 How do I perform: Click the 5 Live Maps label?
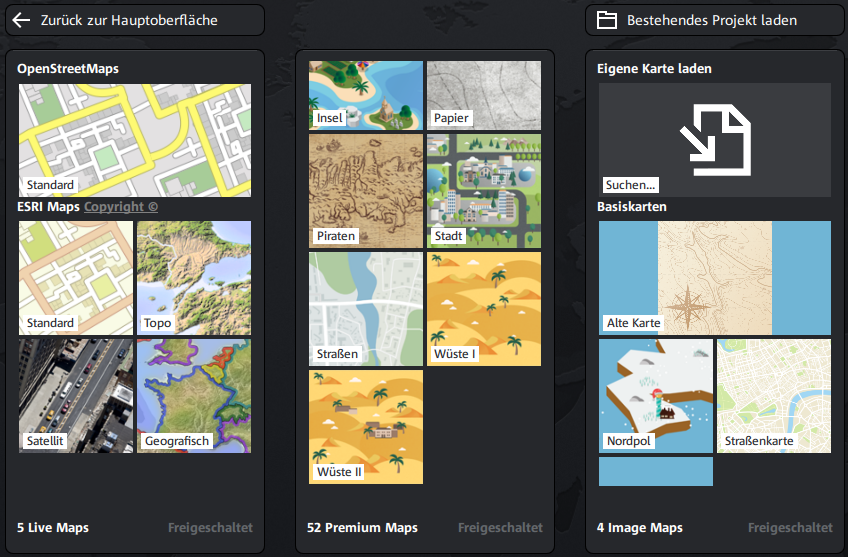(x=53, y=528)
